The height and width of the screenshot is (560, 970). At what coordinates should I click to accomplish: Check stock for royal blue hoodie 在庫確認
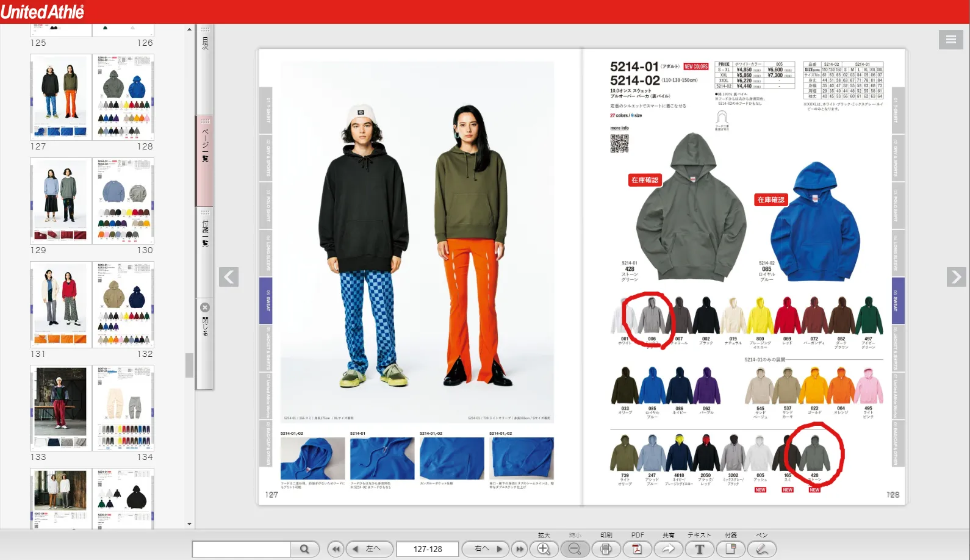[x=771, y=199]
